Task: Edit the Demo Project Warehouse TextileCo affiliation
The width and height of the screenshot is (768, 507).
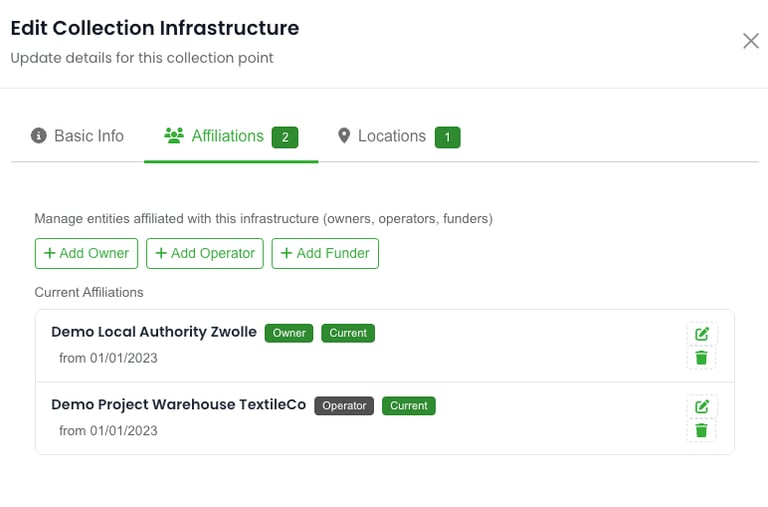Action: pos(702,406)
